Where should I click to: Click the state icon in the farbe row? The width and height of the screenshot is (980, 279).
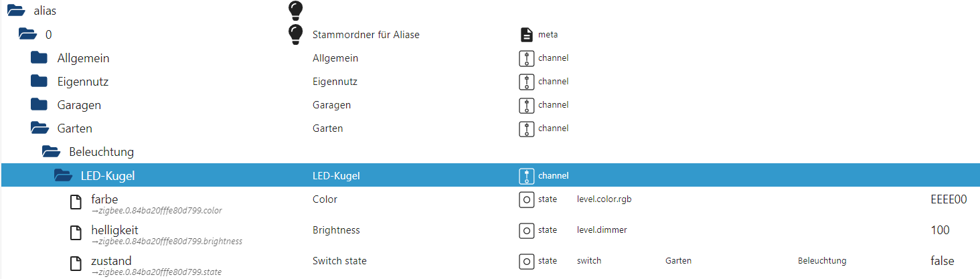(527, 199)
